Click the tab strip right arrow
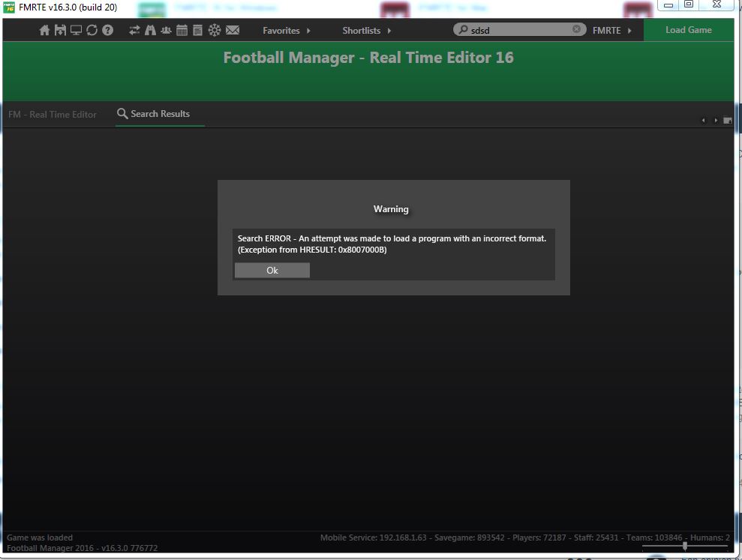Image resolution: width=742 pixels, height=560 pixels. 716,121
